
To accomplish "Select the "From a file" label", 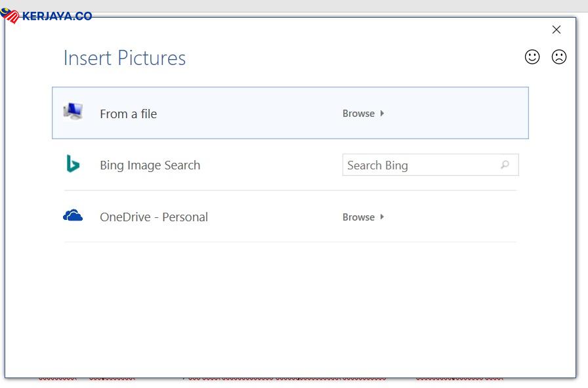I will coord(128,114).
